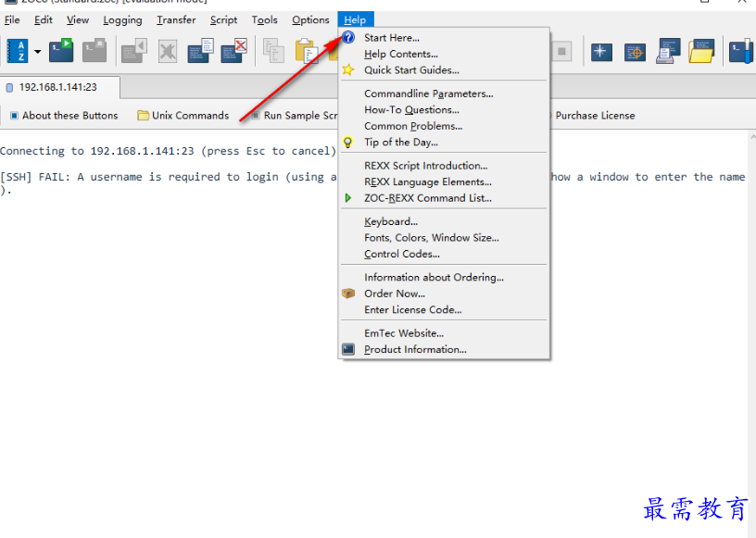
Task: Select Control Codes... entry
Action: (x=444, y=254)
